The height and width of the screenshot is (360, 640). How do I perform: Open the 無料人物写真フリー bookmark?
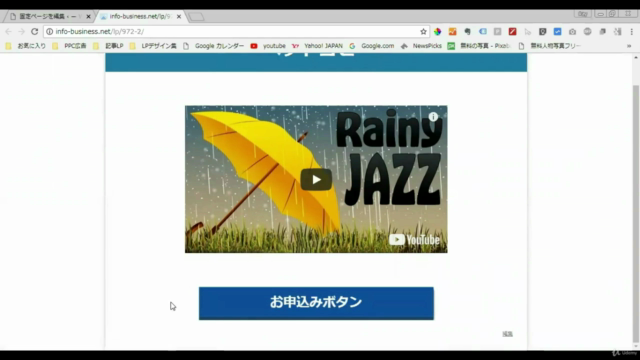[x=549, y=46]
